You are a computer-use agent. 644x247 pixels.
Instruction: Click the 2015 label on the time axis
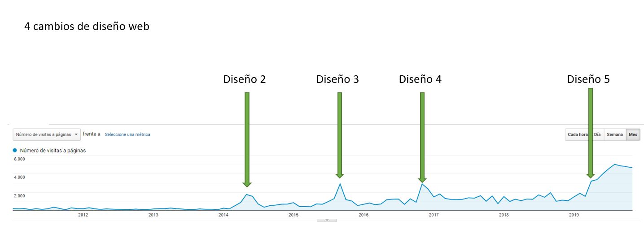(x=293, y=215)
